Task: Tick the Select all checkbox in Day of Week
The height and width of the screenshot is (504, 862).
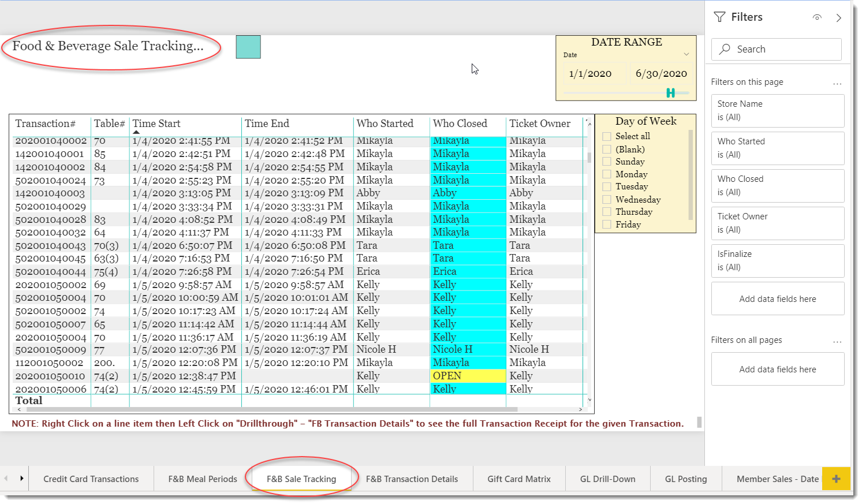Action: pyautogui.click(x=607, y=137)
